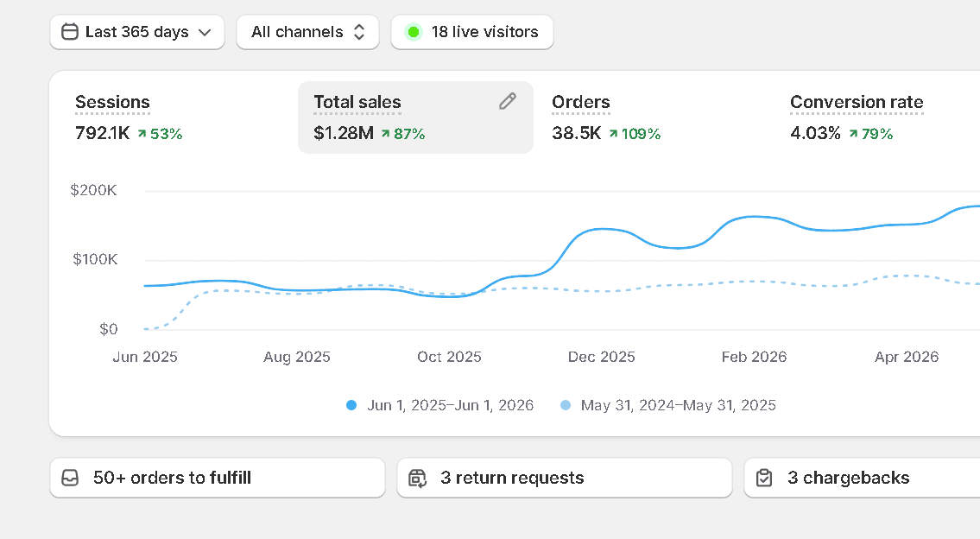Open the 3 return requests card

565,478
